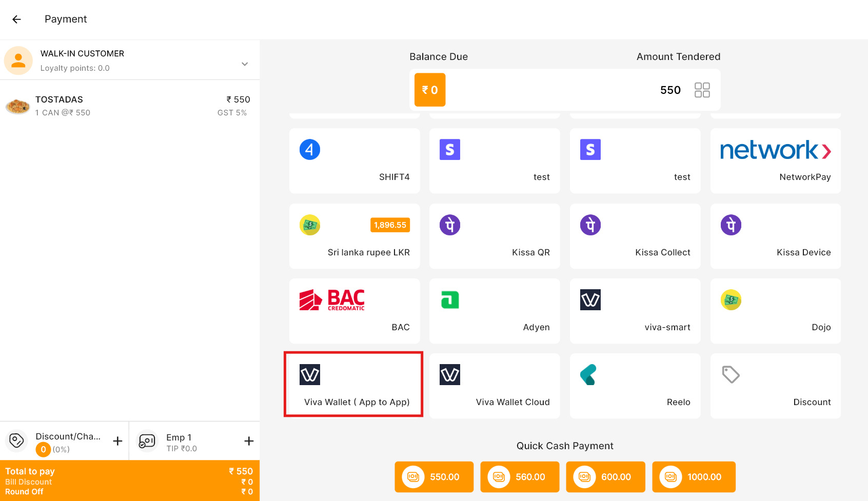Click the TOSTADAS item name

(x=59, y=99)
